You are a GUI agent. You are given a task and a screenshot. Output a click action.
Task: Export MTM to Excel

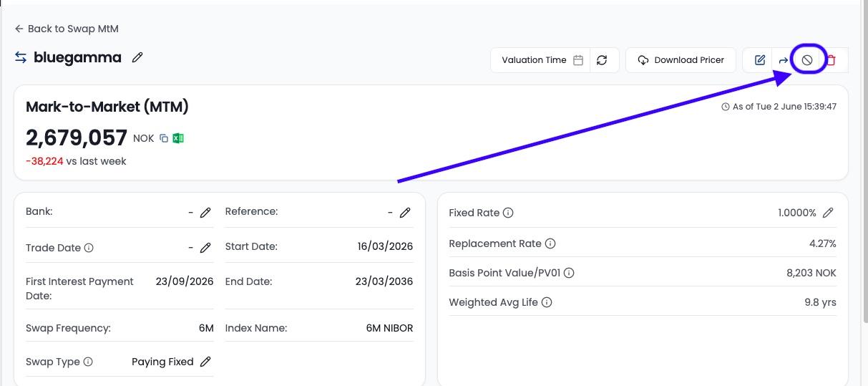pyautogui.click(x=178, y=138)
